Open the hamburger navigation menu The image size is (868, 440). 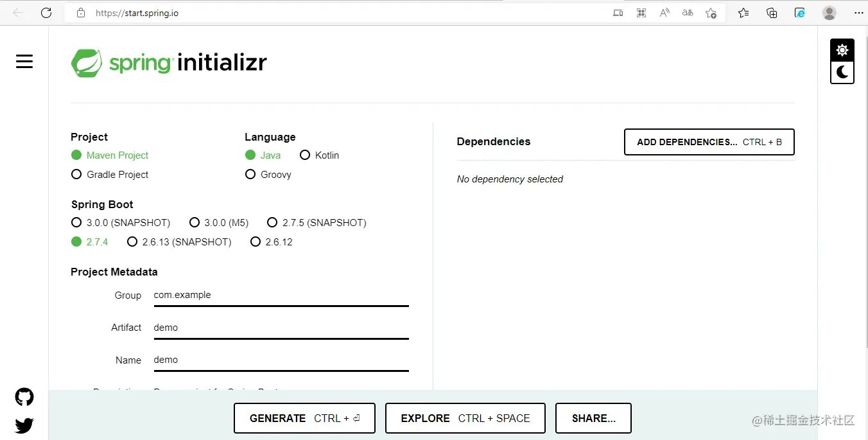(24, 62)
